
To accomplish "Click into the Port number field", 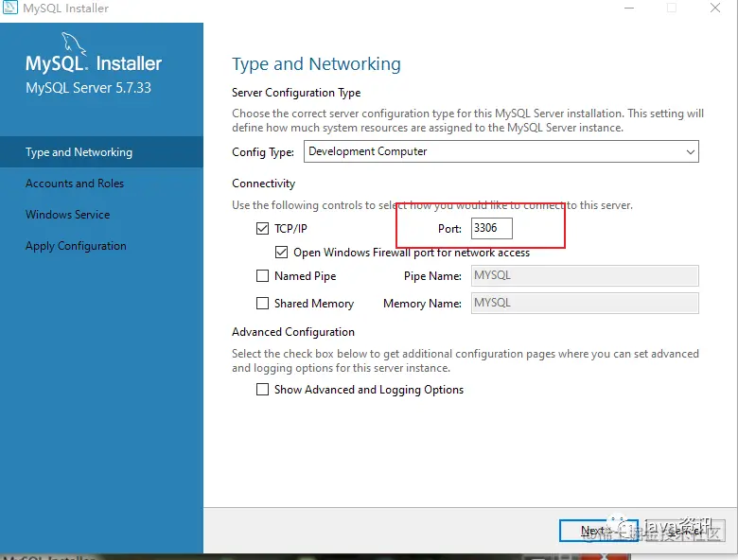I will click(x=491, y=228).
